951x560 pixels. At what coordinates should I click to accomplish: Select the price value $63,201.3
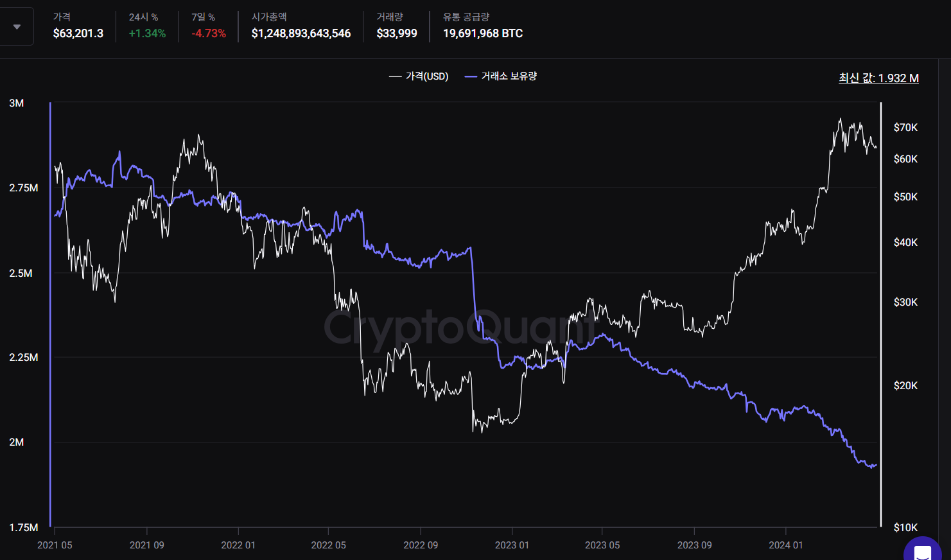78,33
